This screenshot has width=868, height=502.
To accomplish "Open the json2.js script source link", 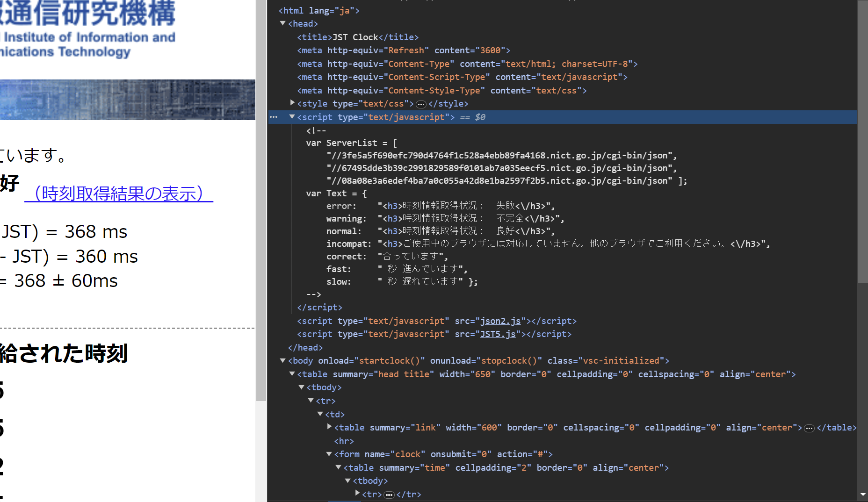I will tap(500, 321).
